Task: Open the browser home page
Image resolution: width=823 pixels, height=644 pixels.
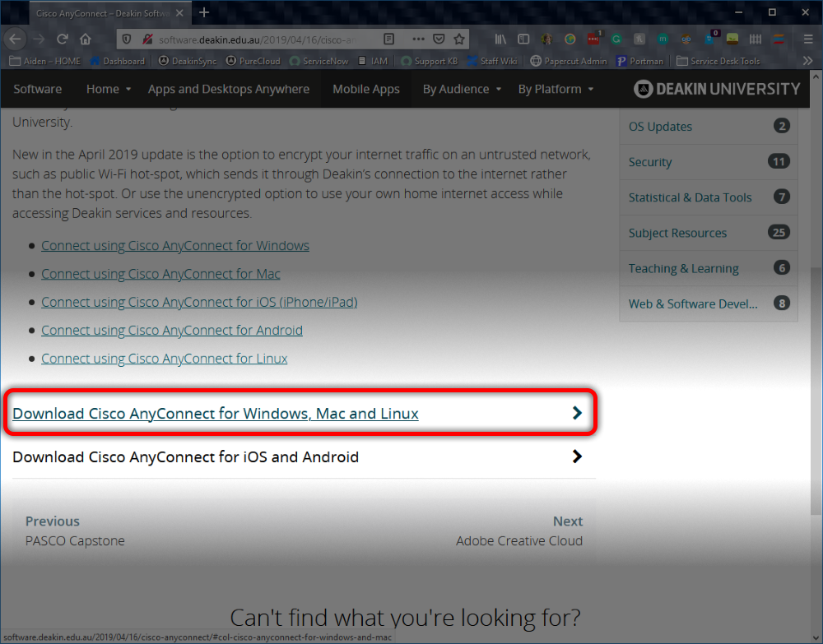Action: 86,39
